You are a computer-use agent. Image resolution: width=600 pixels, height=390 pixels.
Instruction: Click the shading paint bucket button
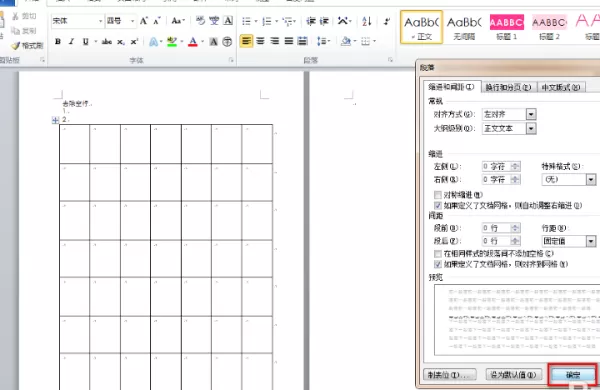(x=346, y=41)
